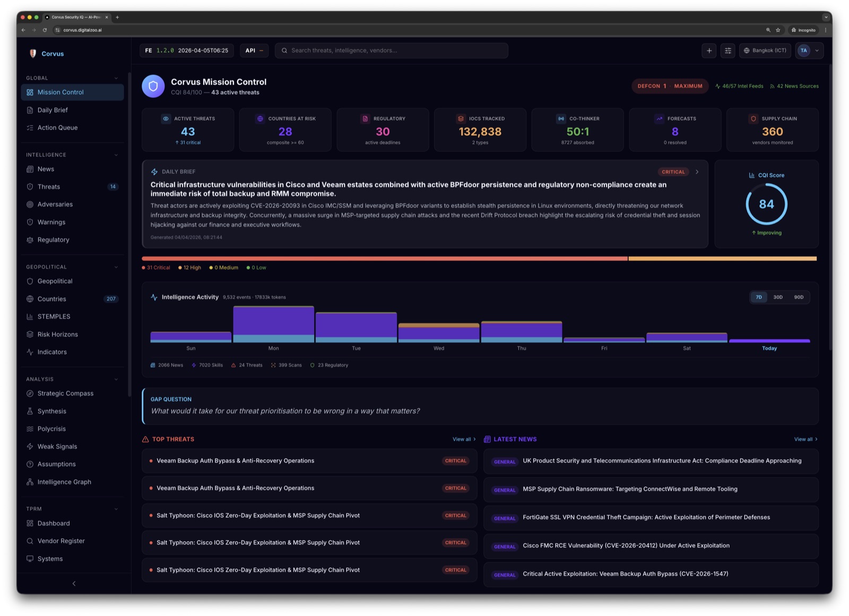Open Fortigate SSL VPN Credential Theft news item

pyautogui.click(x=651, y=518)
